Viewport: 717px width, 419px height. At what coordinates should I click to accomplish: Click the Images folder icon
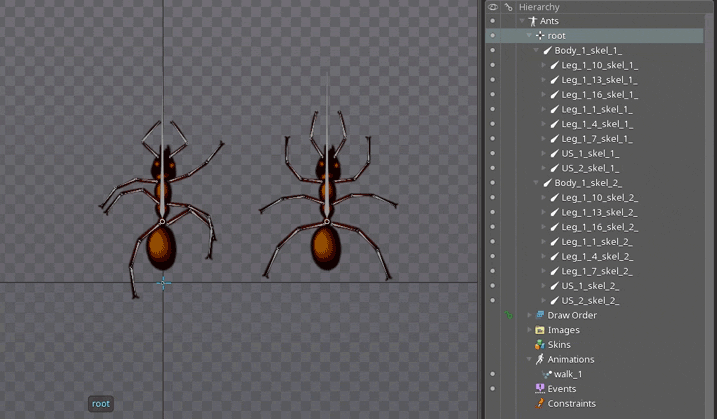point(540,330)
